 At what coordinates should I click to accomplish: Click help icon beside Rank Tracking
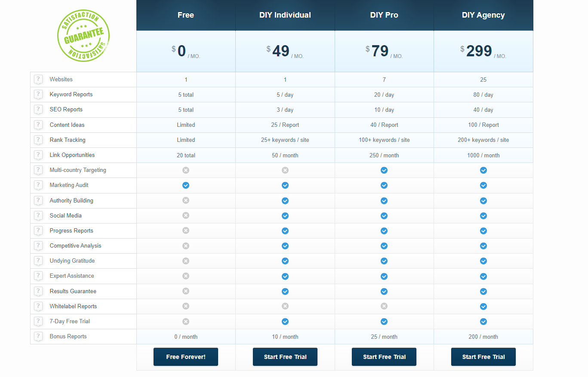38,140
